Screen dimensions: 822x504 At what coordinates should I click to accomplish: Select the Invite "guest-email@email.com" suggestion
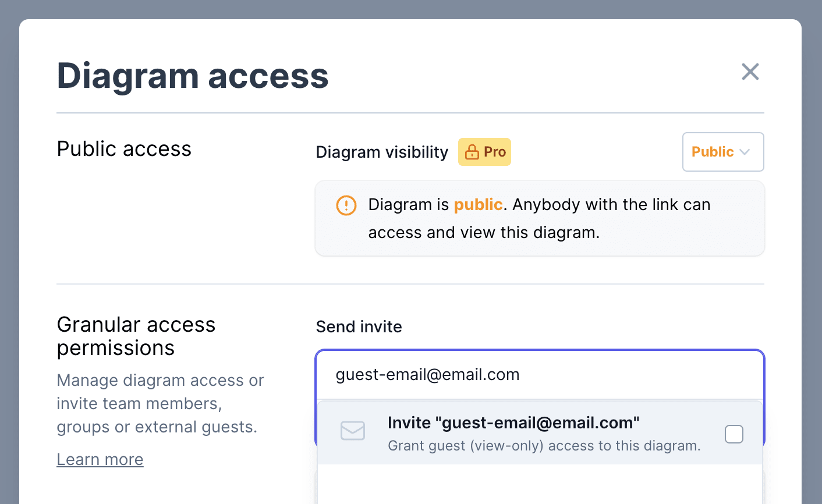coord(540,433)
